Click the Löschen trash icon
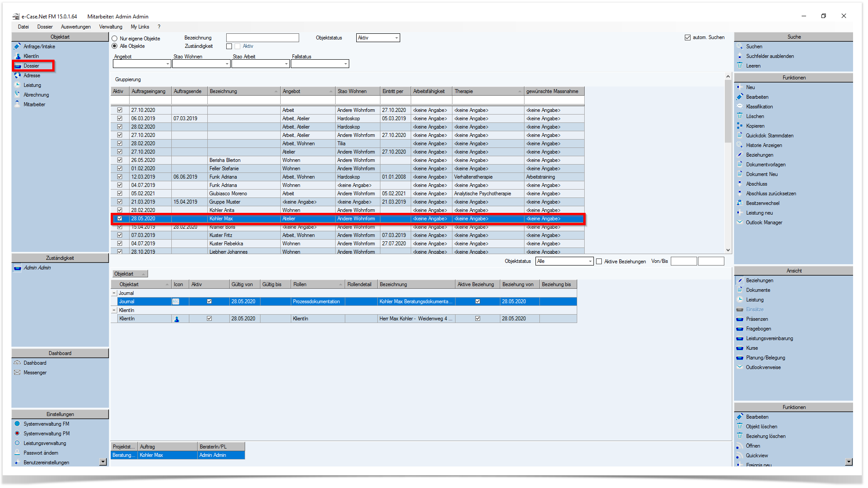The image size is (868, 488). tap(740, 116)
